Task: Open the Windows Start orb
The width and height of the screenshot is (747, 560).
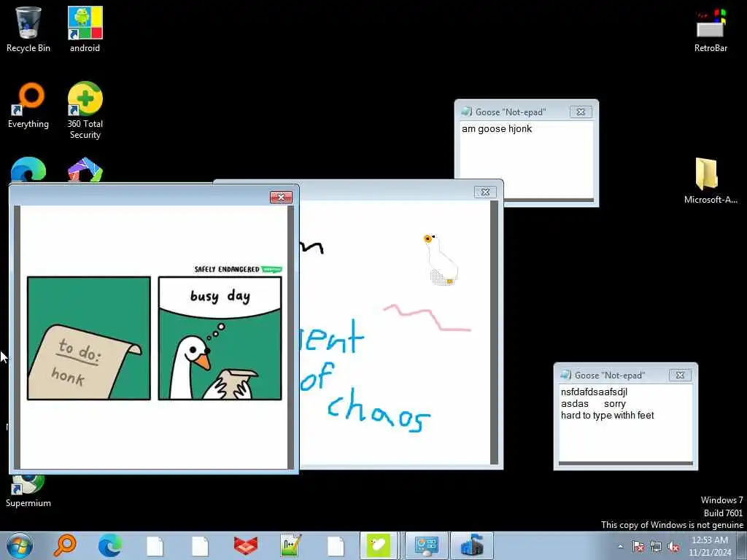Action: tap(20, 545)
